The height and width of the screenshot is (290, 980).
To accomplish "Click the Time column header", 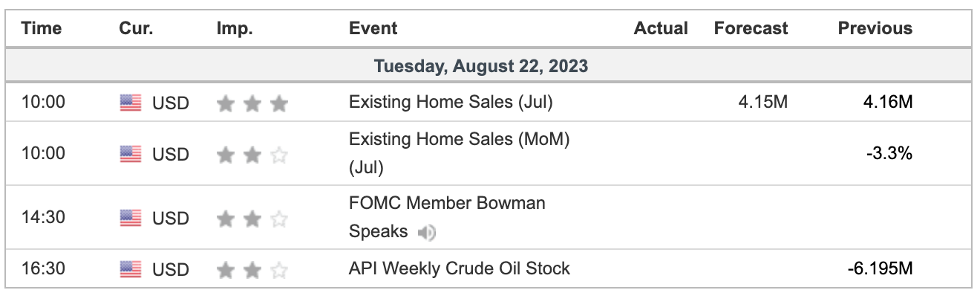I will click(x=42, y=28).
